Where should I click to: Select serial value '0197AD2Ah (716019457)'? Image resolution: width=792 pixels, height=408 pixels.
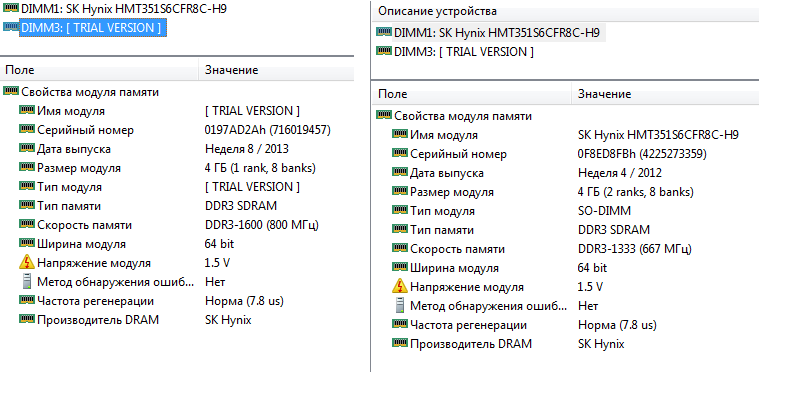coord(268,130)
